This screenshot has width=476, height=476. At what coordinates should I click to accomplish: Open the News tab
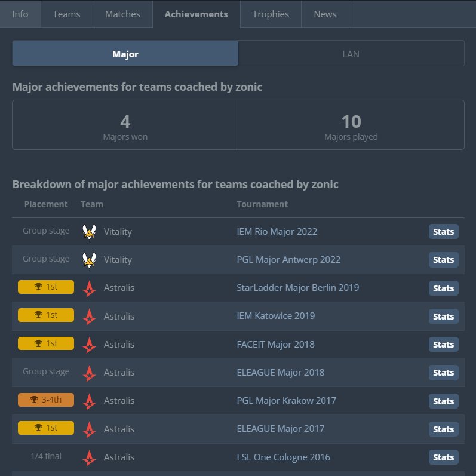(x=325, y=14)
